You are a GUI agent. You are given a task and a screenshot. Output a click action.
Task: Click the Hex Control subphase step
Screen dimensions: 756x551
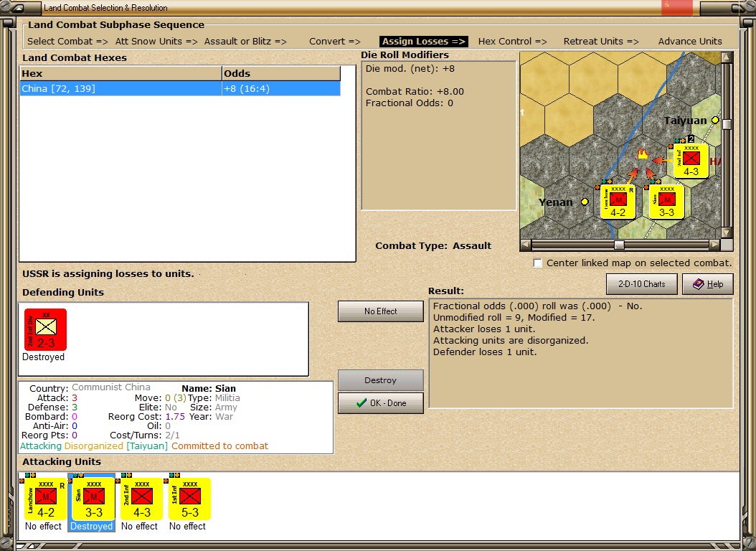click(512, 42)
